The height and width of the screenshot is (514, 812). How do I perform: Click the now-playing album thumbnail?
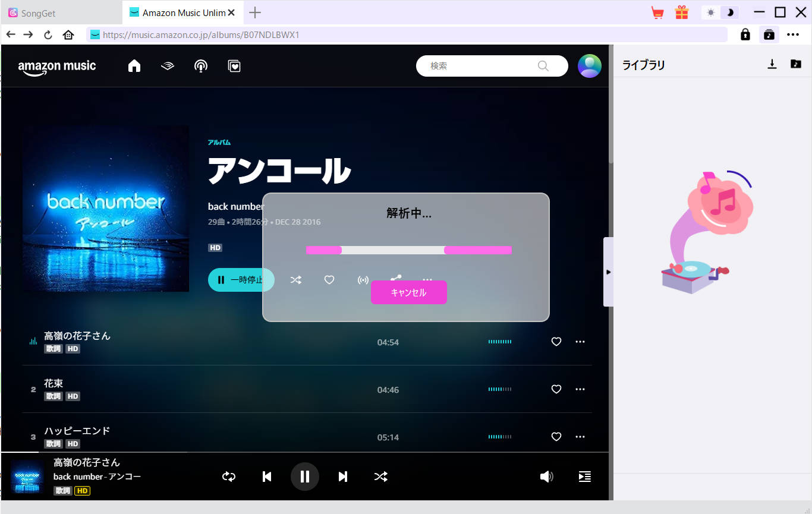[27, 477]
